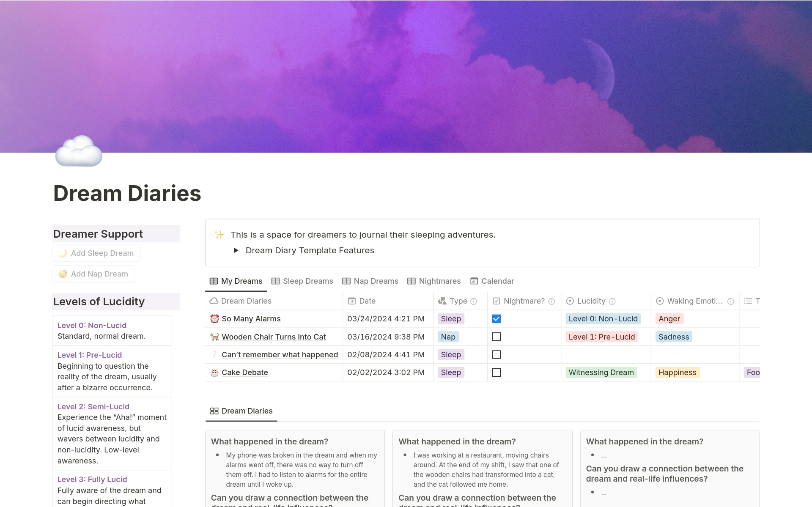
Task: Open Lucidity dropdown for Level 0: Non-Lucid
Action: coord(603,319)
